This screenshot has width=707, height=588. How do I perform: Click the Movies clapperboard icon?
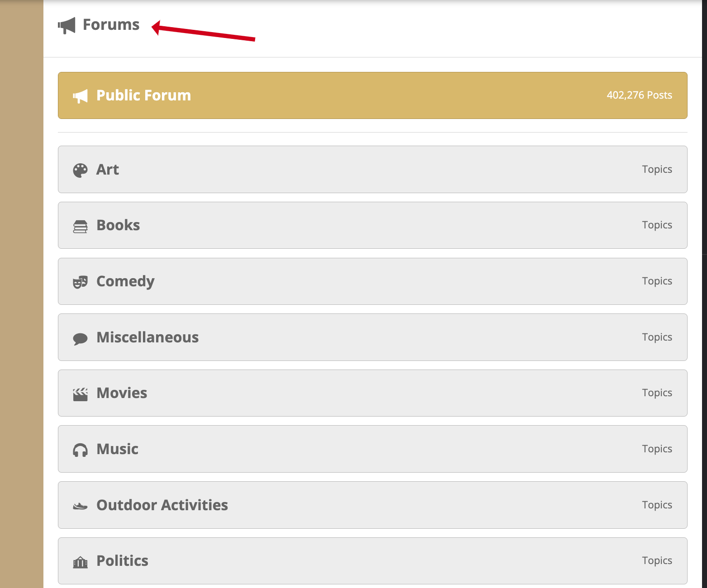point(80,394)
